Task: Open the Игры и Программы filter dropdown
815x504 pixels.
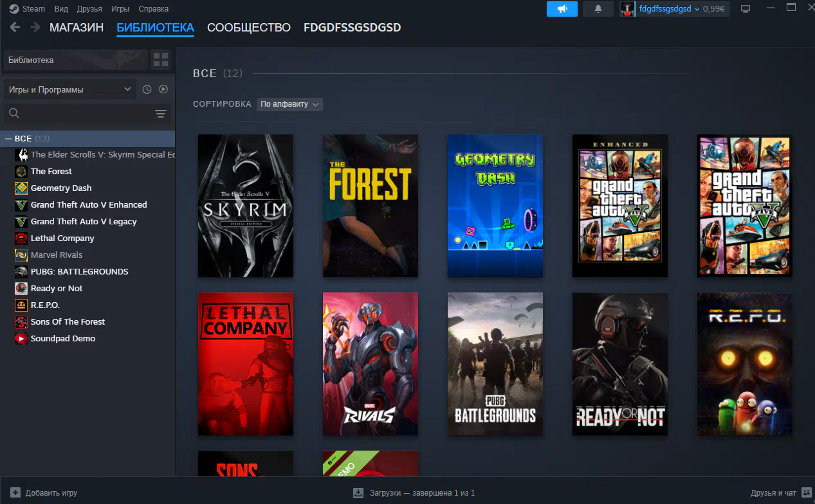Action: tap(69, 89)
